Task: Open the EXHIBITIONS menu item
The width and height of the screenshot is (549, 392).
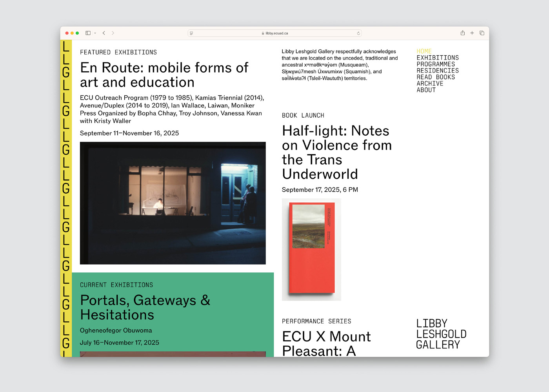Action: pyautogui.click(x=437, y=58)
